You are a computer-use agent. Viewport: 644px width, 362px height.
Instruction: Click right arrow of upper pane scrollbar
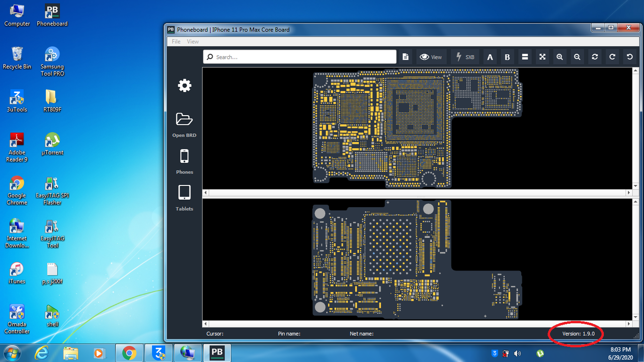point(629,193)
